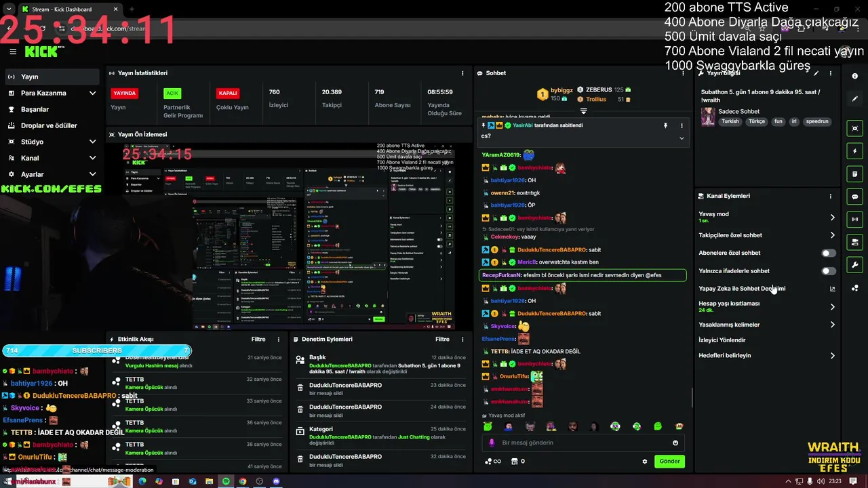
Task: Click the KAPALI multi-stream badge
Action: point(228,93)
